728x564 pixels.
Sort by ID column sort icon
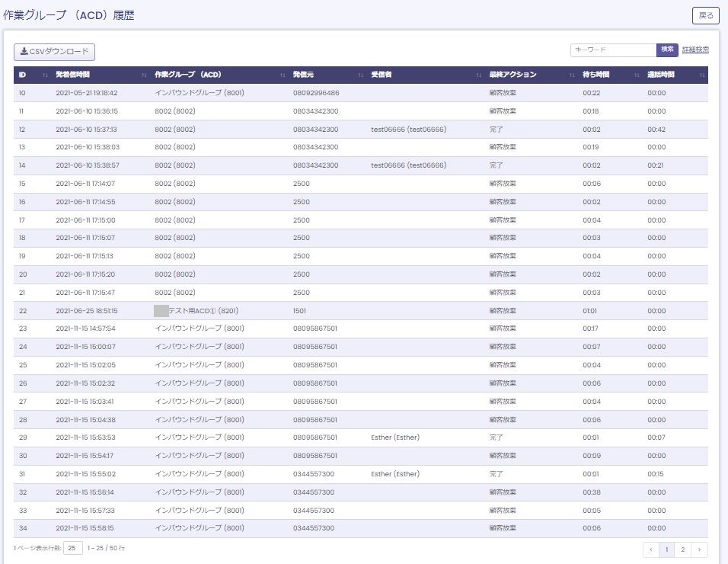click(45, 75)
